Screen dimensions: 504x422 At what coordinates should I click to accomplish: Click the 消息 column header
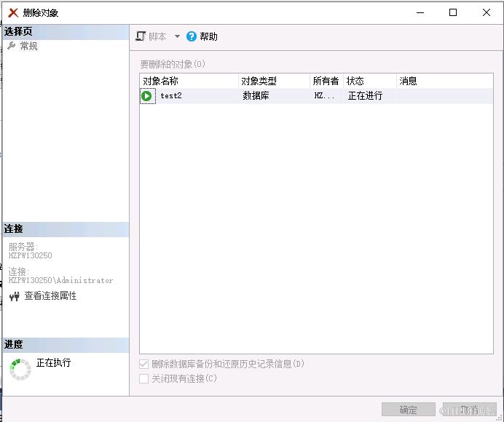coord(408,81)
